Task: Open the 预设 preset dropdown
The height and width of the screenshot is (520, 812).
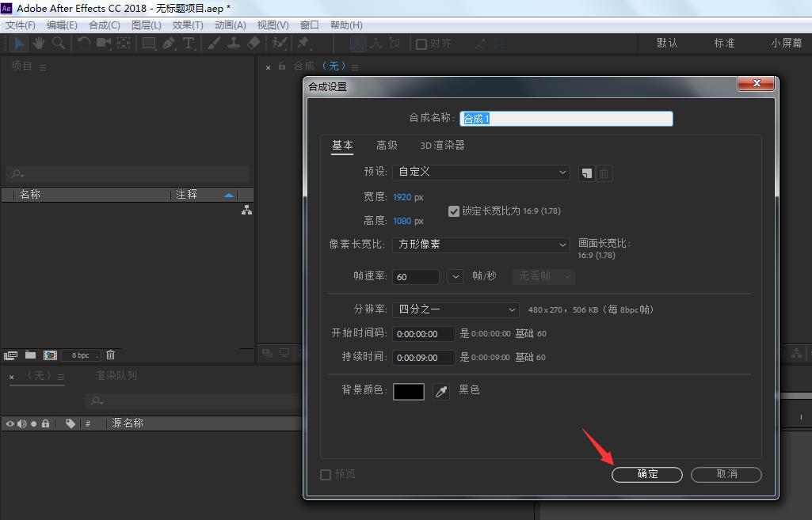Action: 481,172
